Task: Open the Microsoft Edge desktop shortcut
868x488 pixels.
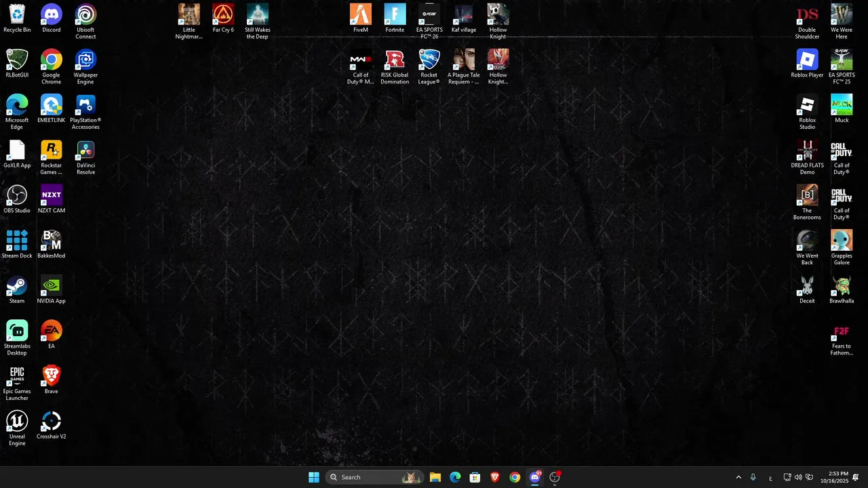Action: click(17, 113)
